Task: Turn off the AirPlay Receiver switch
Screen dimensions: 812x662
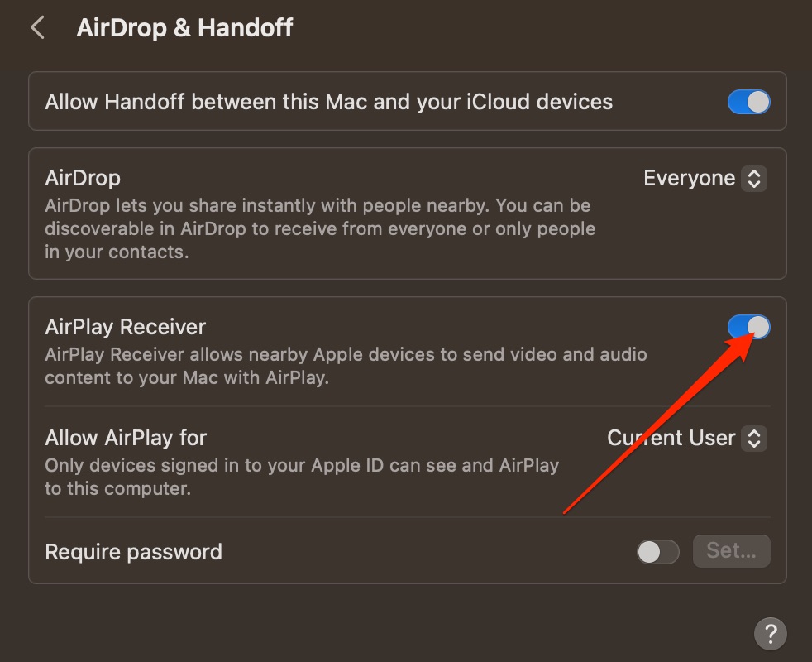Action: coord(748,327)
